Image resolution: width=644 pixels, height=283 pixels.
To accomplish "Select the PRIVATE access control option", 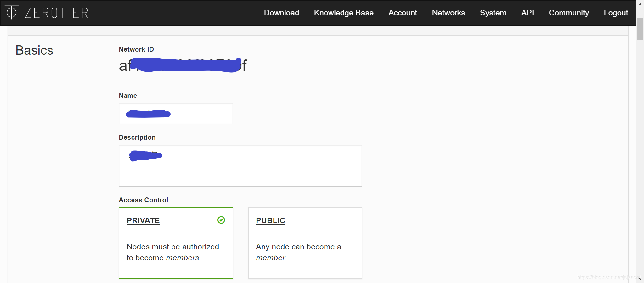I will (176, 243).
